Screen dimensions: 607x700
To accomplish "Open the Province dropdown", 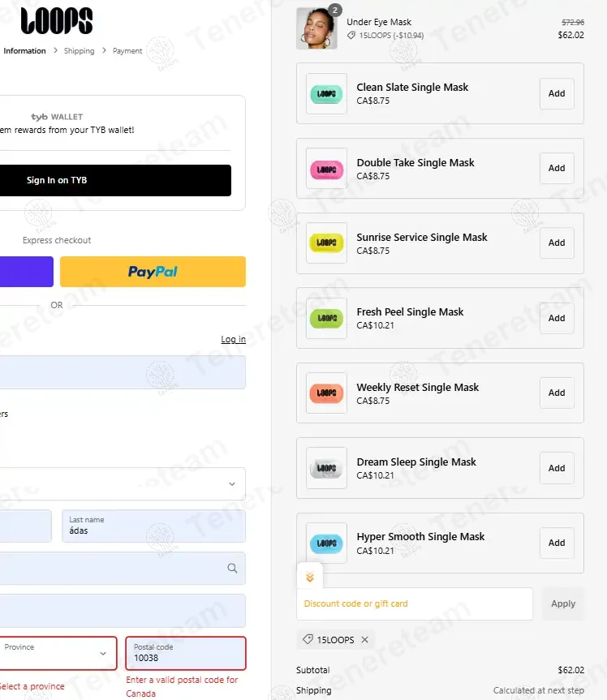I will tap(57, 653).
